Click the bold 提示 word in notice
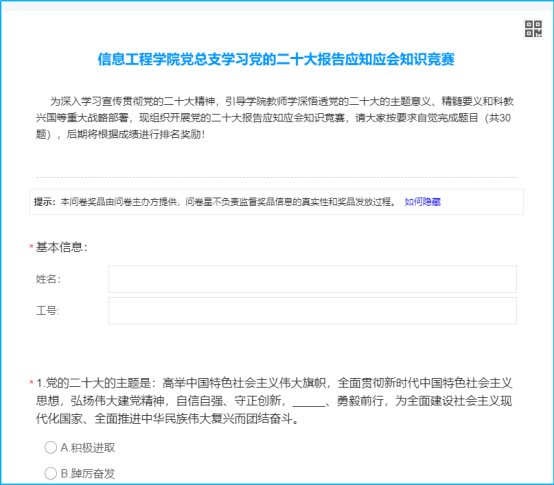This screenshot has width=554, height=485. (x=45, y=202)
